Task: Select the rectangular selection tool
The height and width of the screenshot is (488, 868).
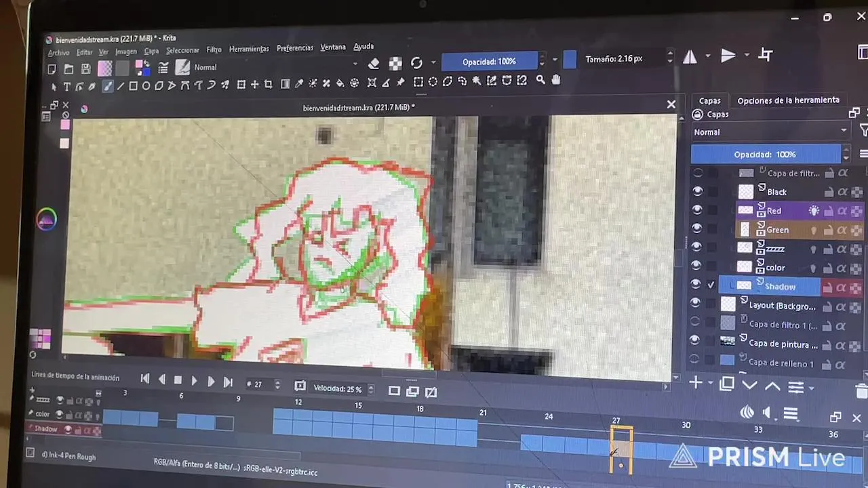Action: tap(418, 82)
